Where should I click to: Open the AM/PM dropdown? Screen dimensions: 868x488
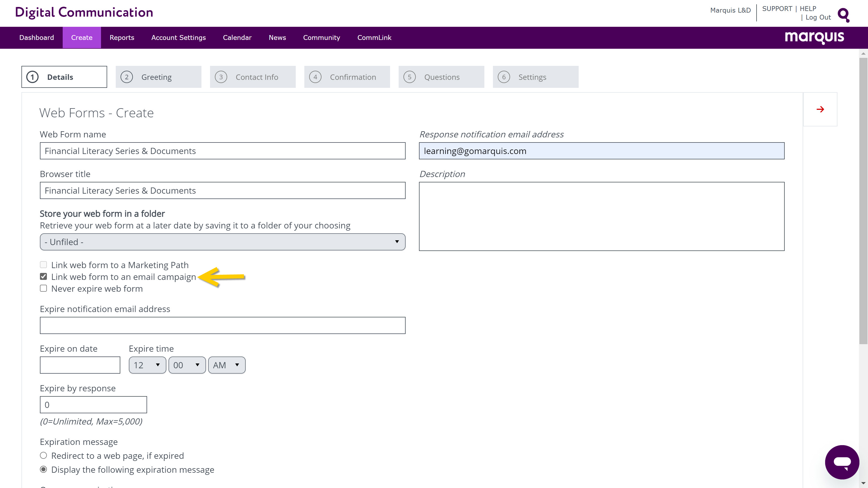point(227,365)
